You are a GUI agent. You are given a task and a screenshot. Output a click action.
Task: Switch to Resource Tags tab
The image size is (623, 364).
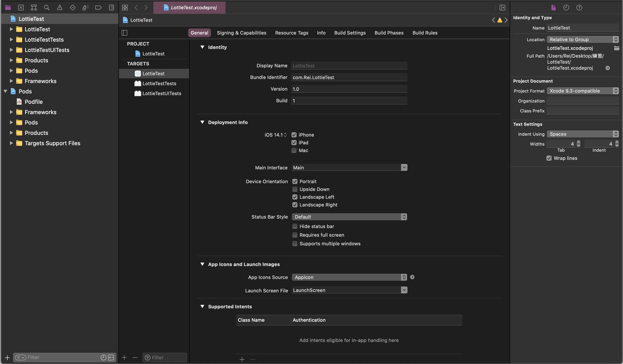pyautogui.click(x=292, y=33)
